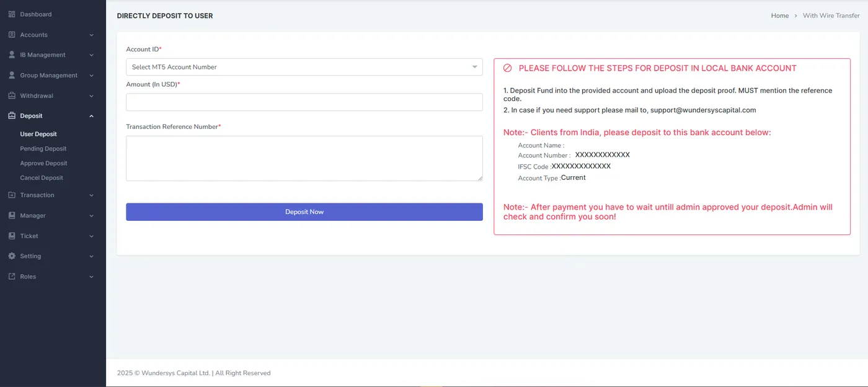Click the support@wundersyscapital.com email address
The height and width of the screenshot is (387, 868).
coord(703,110)
